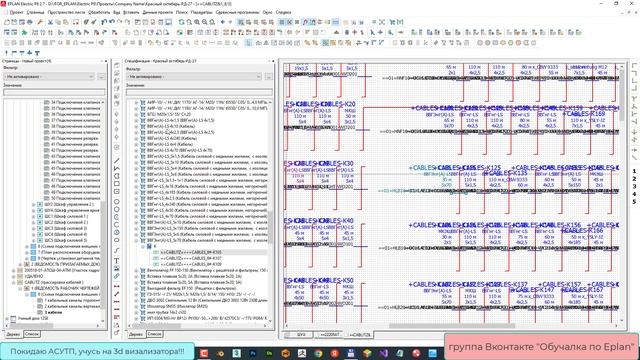Screen dimensions: 640x360
Task: Select Выходной фильтр EF 150 item
Action: pyautogui.click(x=191, y=288)
